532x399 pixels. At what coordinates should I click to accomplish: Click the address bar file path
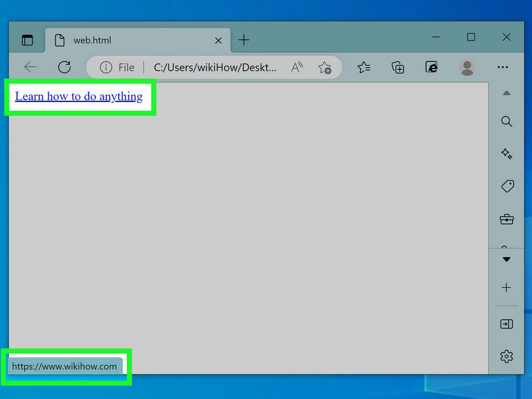point(215,67)
